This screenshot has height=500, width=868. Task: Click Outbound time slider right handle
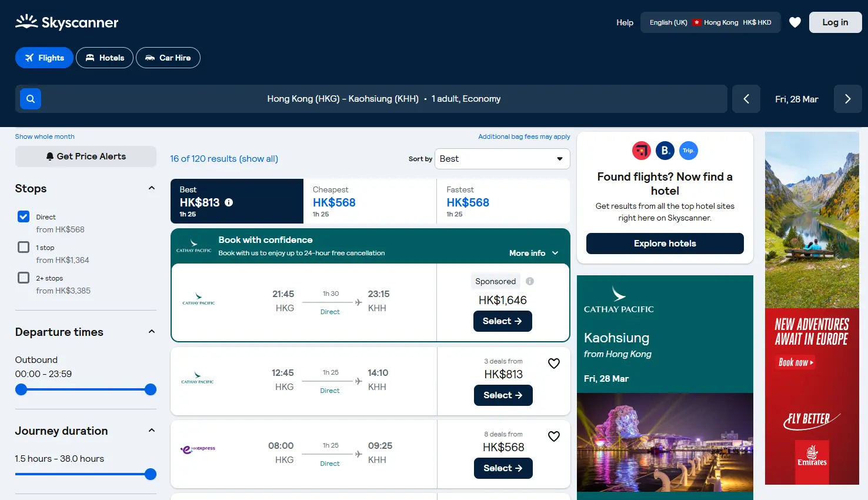(151, 389)
